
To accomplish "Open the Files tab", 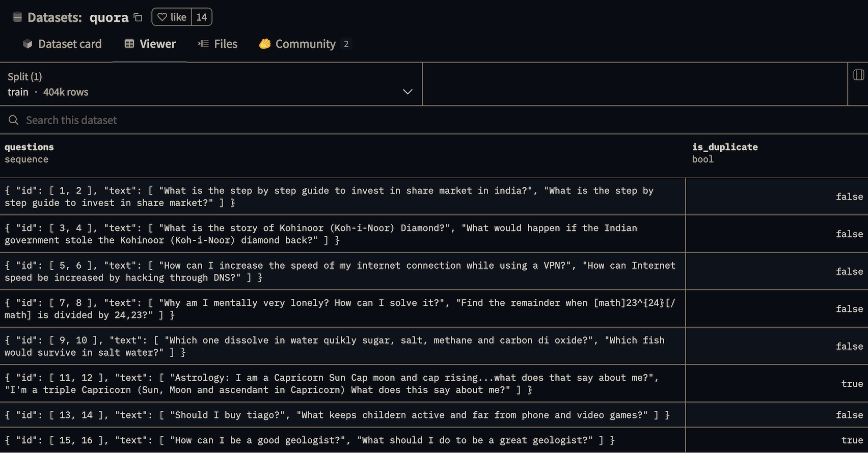I will 218,44.
